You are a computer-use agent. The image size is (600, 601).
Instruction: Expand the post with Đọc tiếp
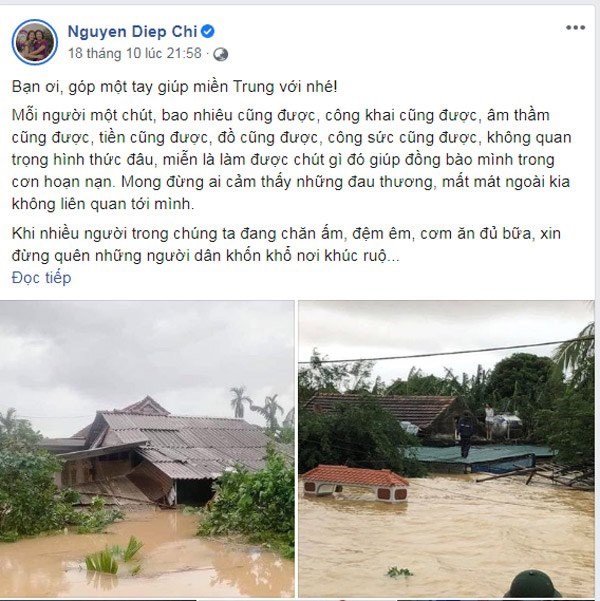41,278
